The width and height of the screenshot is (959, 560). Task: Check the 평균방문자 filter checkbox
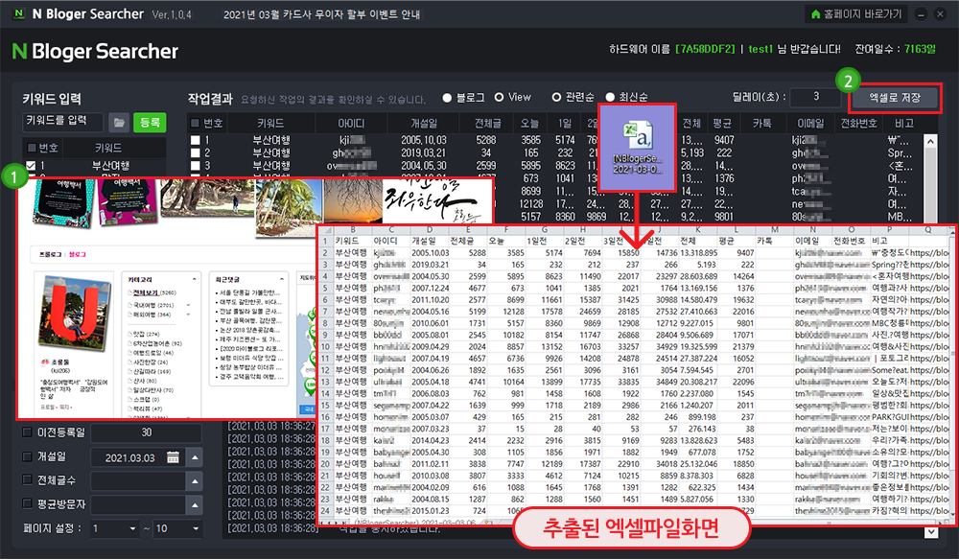pos(27,503)
